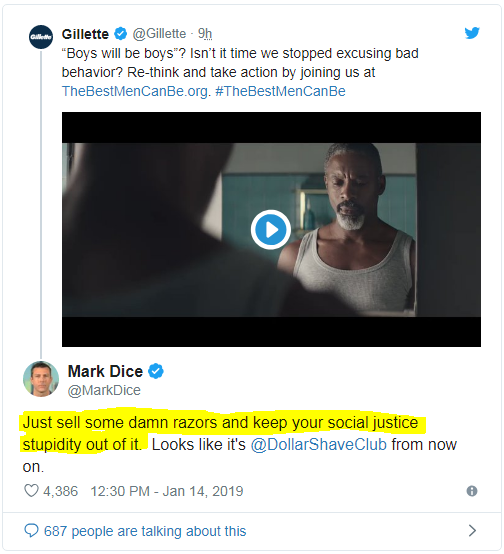The height and width of the screenshot is (554, 504).
Task: Click the tweet info icon
Action: [x=472, y=491]
